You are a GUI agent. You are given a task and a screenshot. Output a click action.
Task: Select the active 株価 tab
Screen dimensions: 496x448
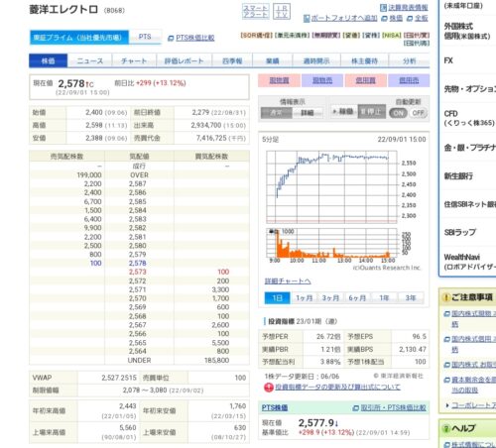tap(49, 60)
